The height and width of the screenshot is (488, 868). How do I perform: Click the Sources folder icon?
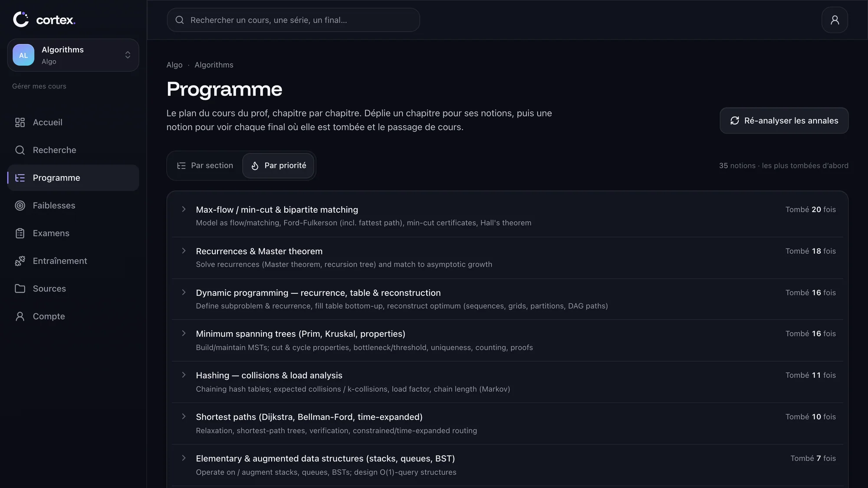tap(20, 289)
